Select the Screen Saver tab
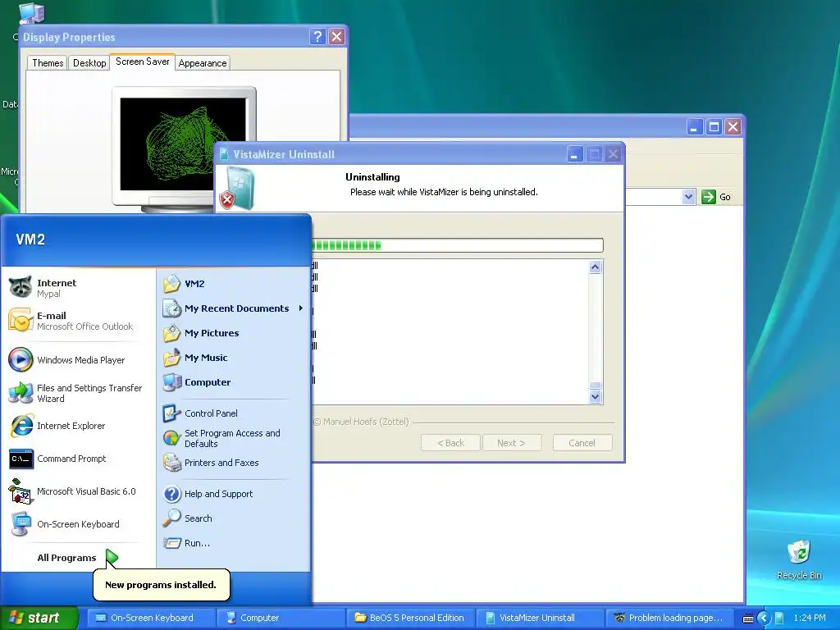 click(143, 62)
